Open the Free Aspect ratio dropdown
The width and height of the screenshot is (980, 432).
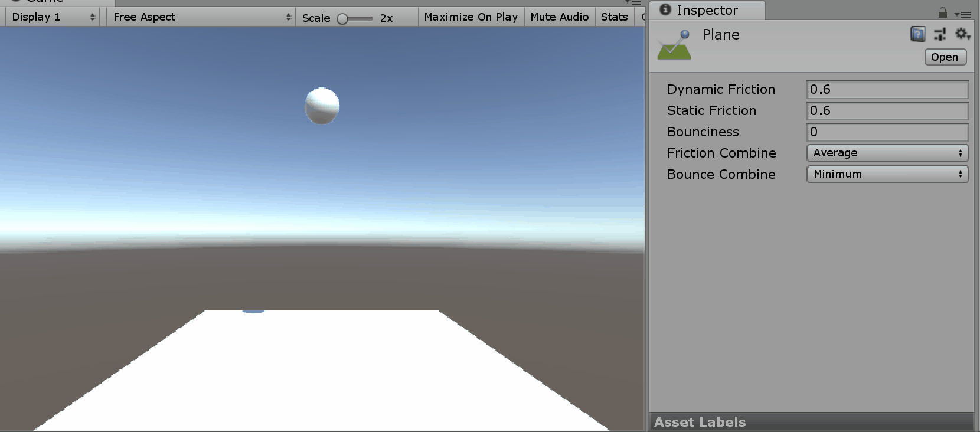point(202,17)
